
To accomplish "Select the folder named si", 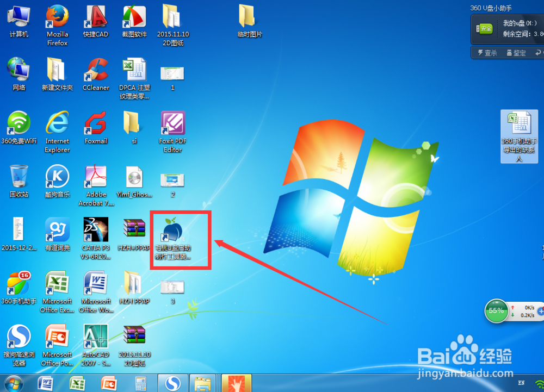I will coord(134,128).
